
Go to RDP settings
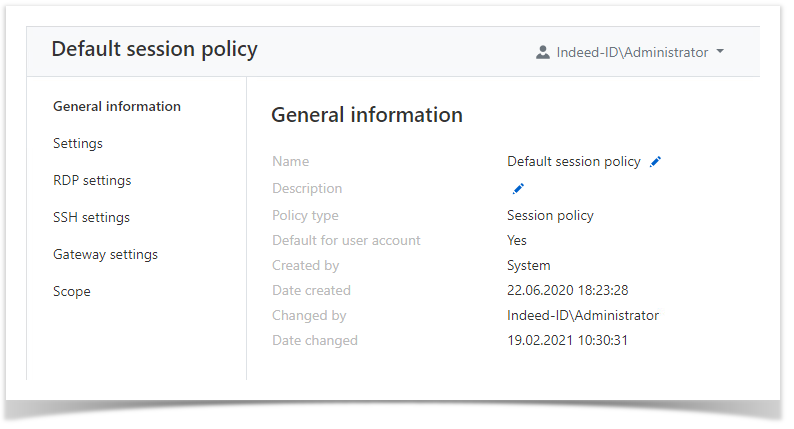coord(92,181)
